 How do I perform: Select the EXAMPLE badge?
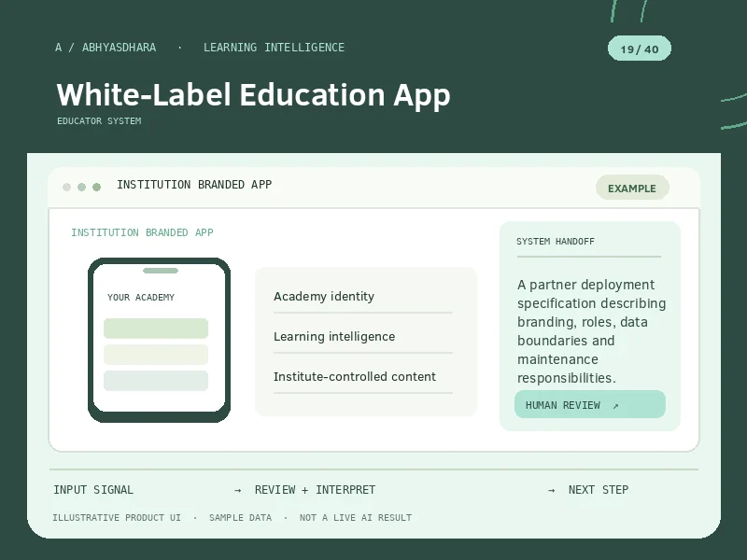(632, 188)
